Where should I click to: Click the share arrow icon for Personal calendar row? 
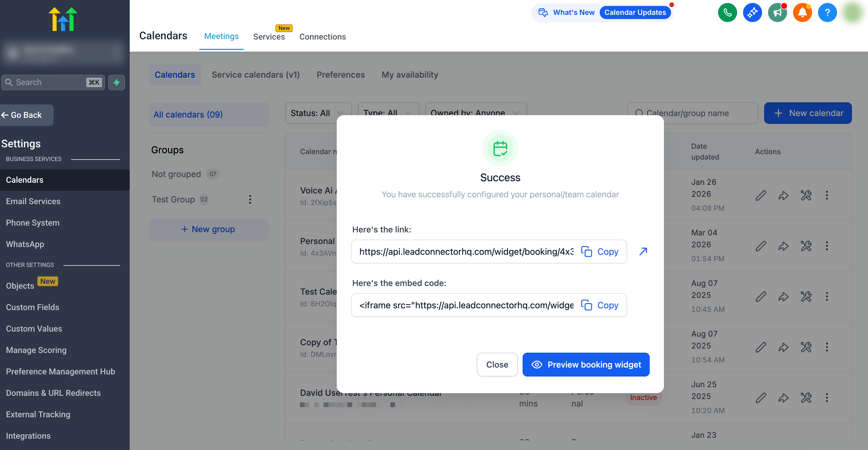(783, 246)
